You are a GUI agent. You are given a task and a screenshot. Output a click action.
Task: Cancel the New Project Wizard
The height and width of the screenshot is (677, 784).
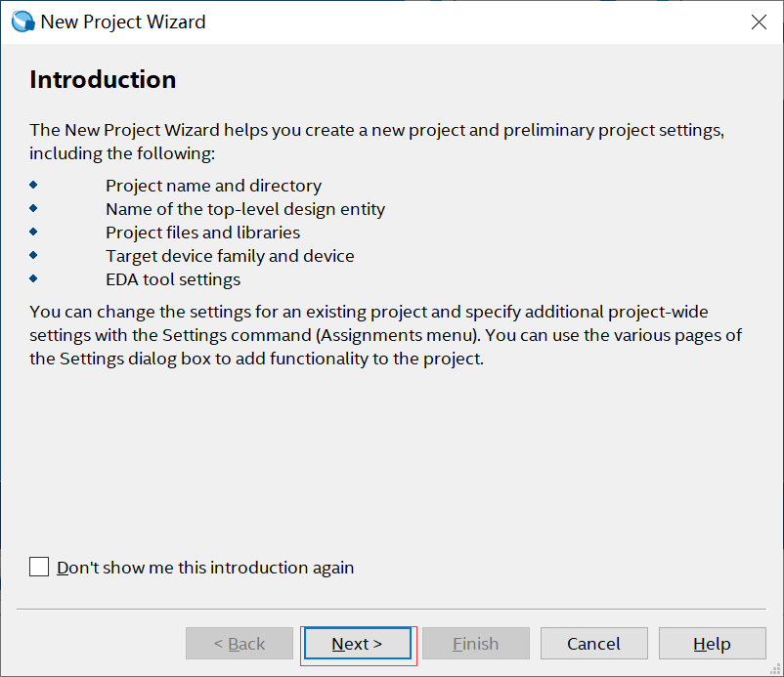click(593, 644)
